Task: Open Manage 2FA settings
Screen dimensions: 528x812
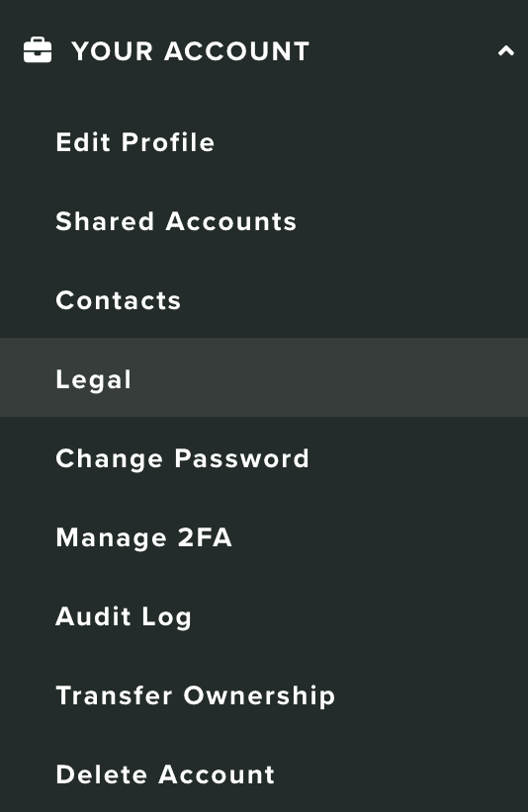Action: coord(264,537)
